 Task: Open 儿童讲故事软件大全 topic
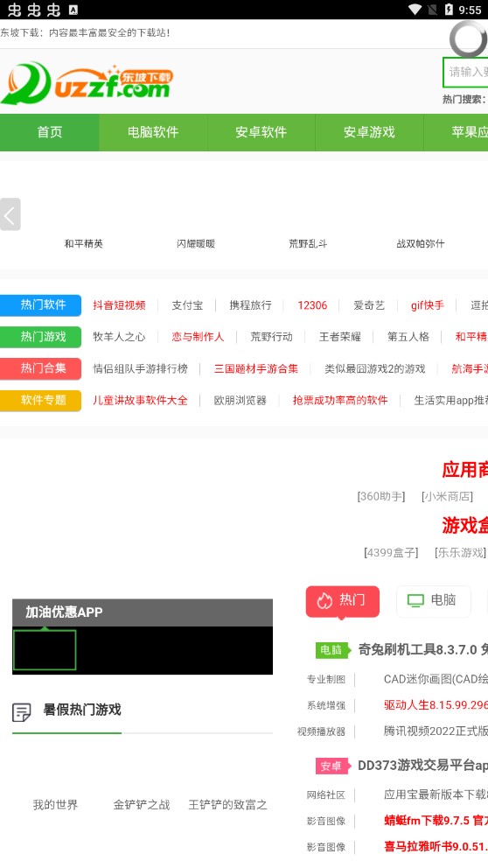(141, 400)
